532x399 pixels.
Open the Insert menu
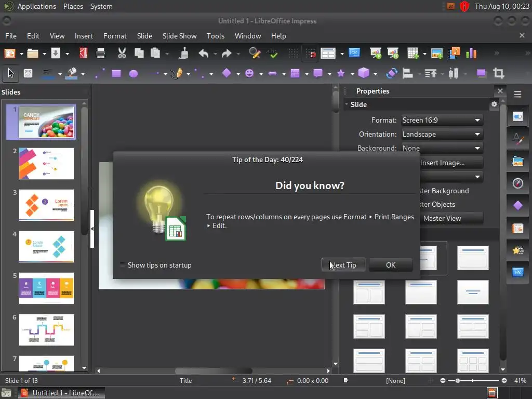coord(84,36)
